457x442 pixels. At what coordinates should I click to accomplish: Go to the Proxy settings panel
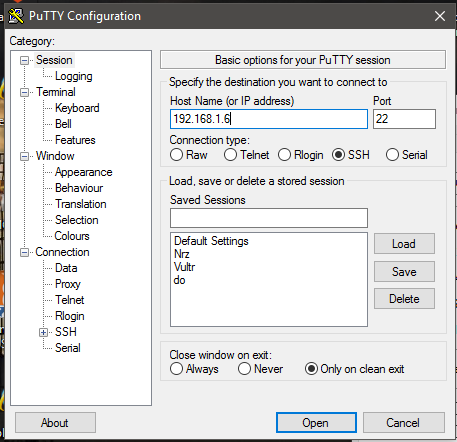point(68,284)
